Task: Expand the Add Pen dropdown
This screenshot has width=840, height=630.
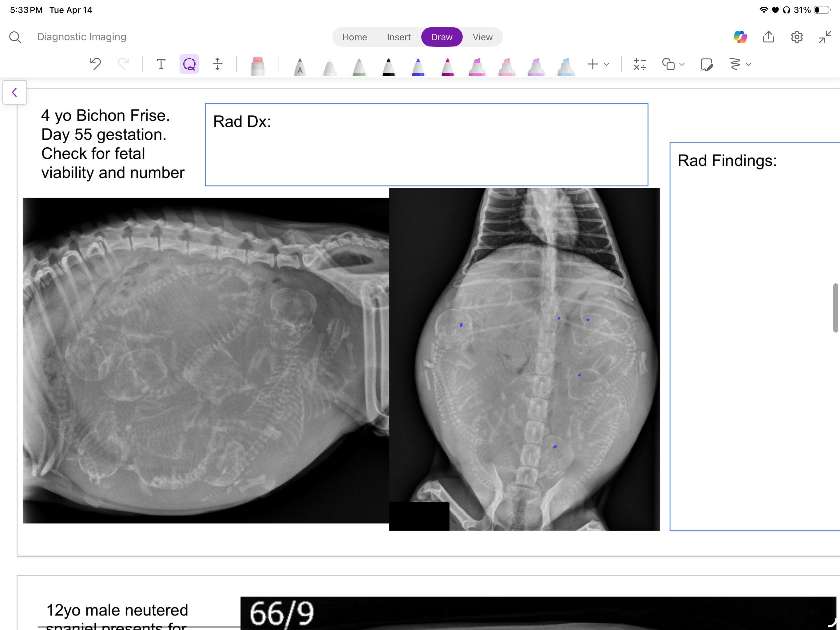Action: pyautogui.click(x=597, y=64)
